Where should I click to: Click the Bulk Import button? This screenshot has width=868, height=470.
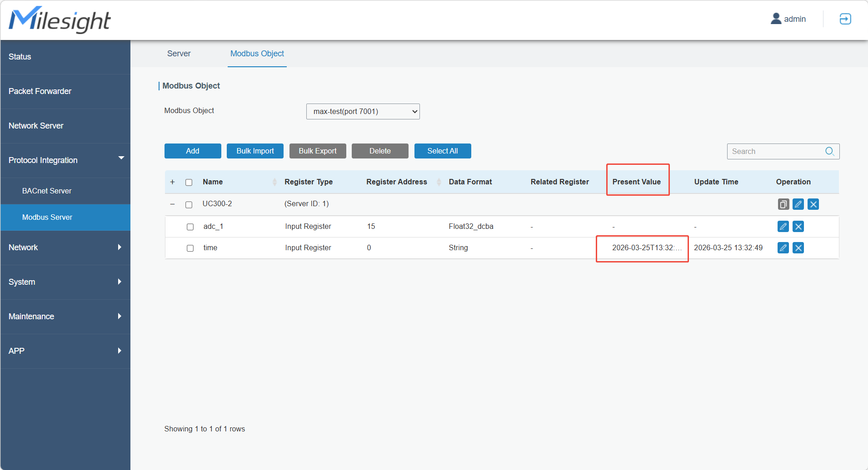pyautogui.click(x=255, y=151)
